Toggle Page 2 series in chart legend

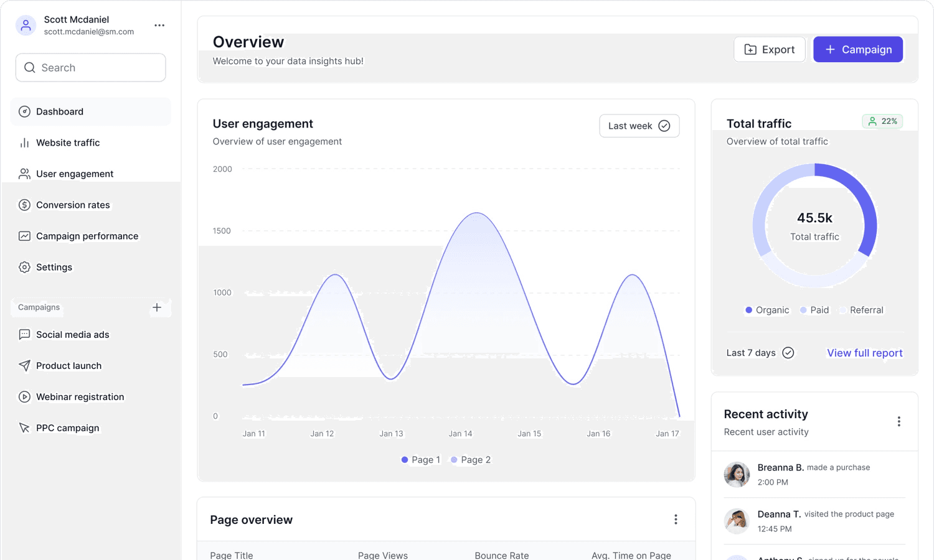pyautogui.click(x=471, y=460)
